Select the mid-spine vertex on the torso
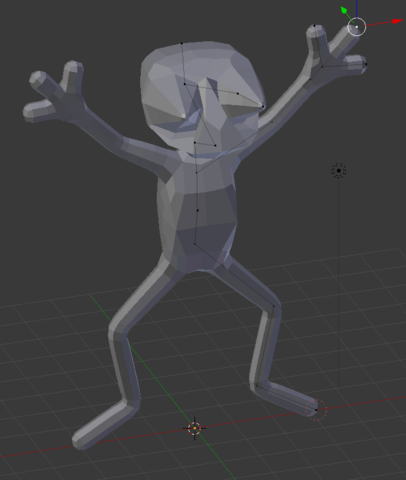The image size is (406, 480). [198, 210]
